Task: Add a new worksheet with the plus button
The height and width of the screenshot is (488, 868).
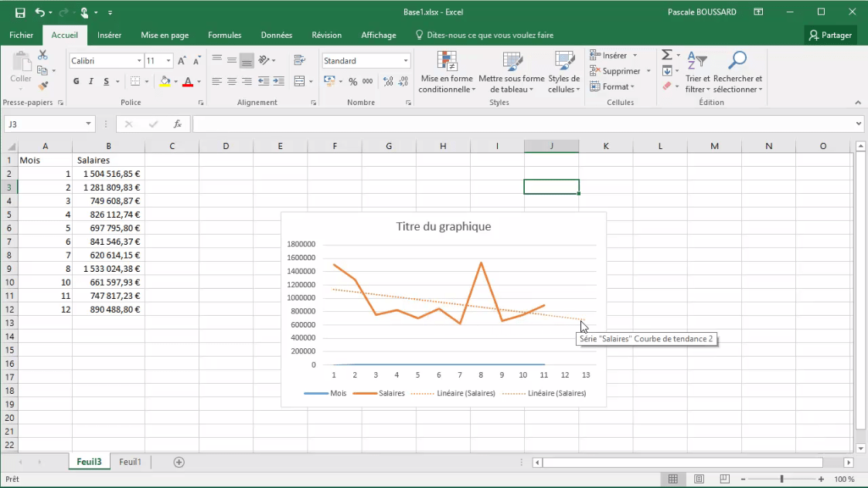Action: point(179,461)
